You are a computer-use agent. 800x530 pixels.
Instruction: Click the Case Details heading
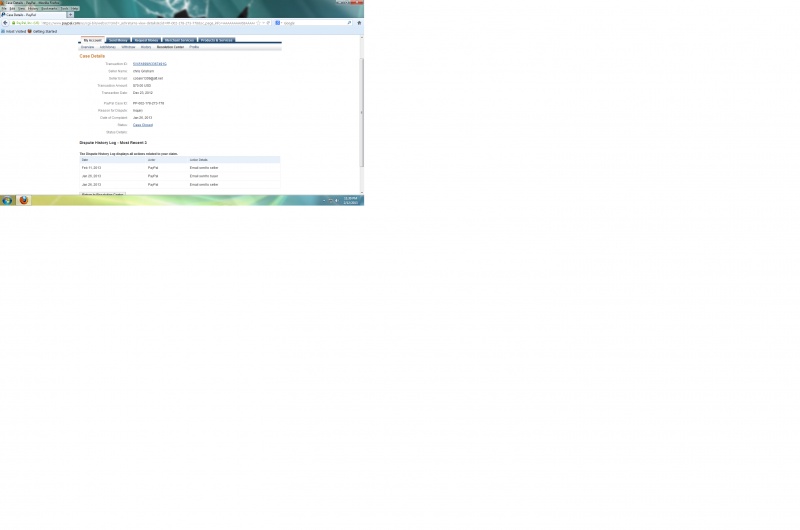(x=92, y=56)
